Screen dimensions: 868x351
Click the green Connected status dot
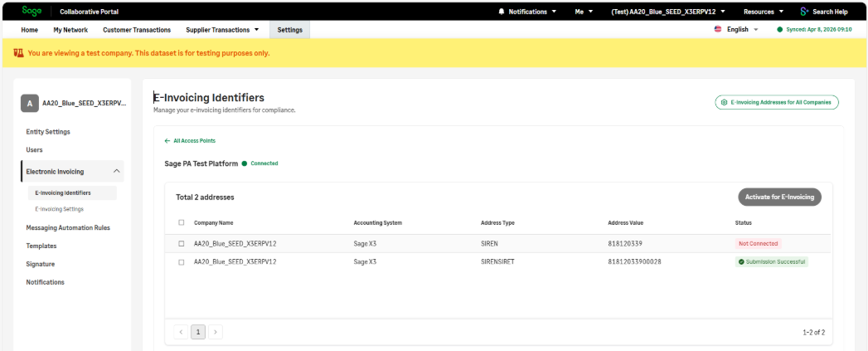pyautogui.click(x=244, y=163)
